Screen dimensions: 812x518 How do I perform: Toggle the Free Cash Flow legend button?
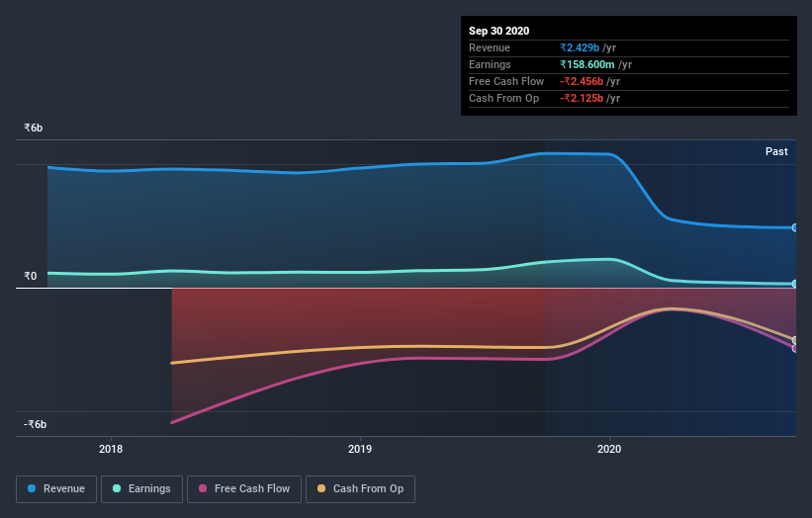point(244,489)
